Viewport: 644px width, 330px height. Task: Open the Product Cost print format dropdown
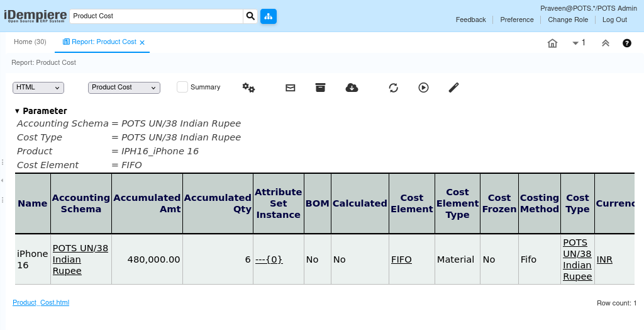point(124,88)
